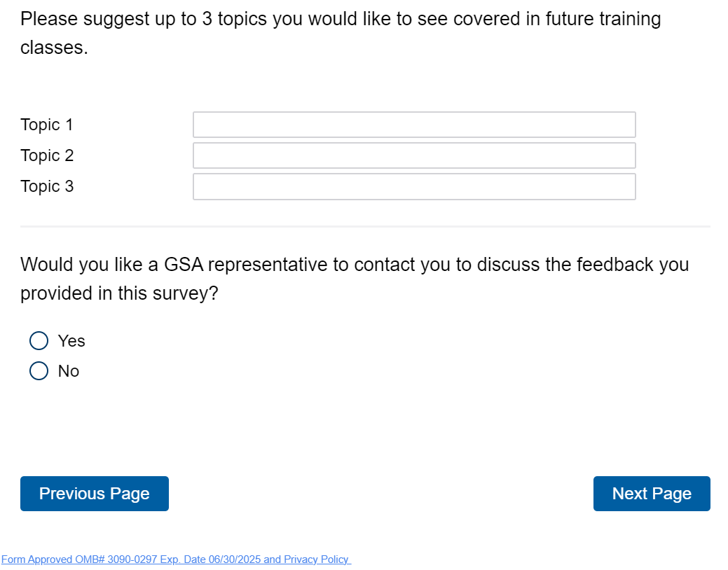Click 'Privacy Policy' text in footer link
Viewport: 728px width, 570px height.
(315, 559)
